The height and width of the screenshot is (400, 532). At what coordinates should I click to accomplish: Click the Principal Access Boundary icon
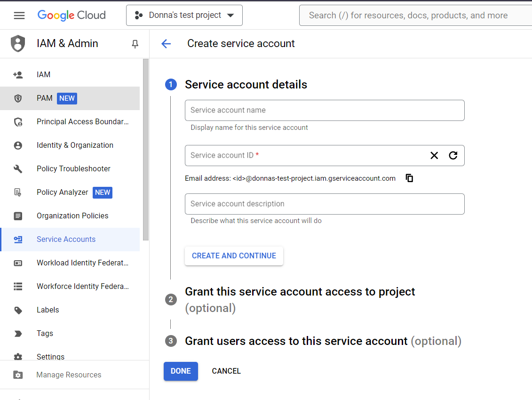pos(18,122)
